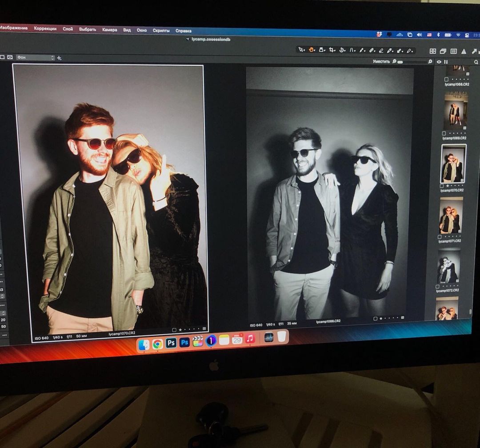This screenshot has height=448, width=480.
Task: Select the Keystone correction tool
Action: tap(352, 50)
